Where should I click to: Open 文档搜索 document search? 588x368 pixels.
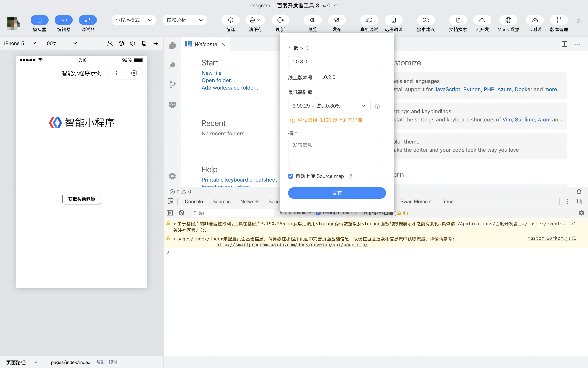[458, 20]
